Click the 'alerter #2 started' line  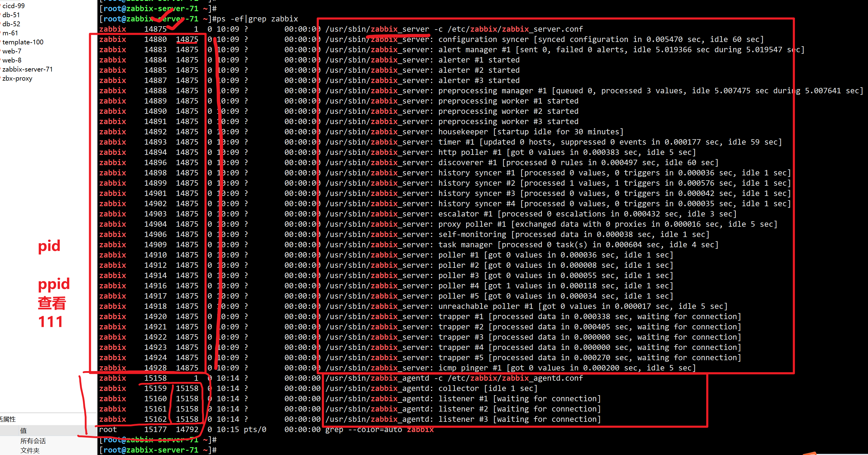[x=479, y=70]
